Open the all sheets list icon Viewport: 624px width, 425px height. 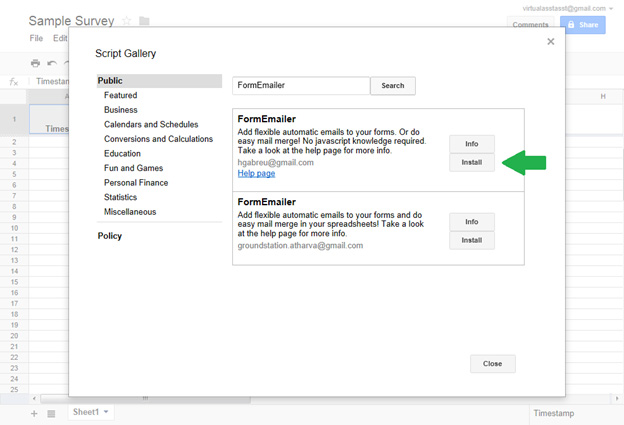click(x=51, y=412)
